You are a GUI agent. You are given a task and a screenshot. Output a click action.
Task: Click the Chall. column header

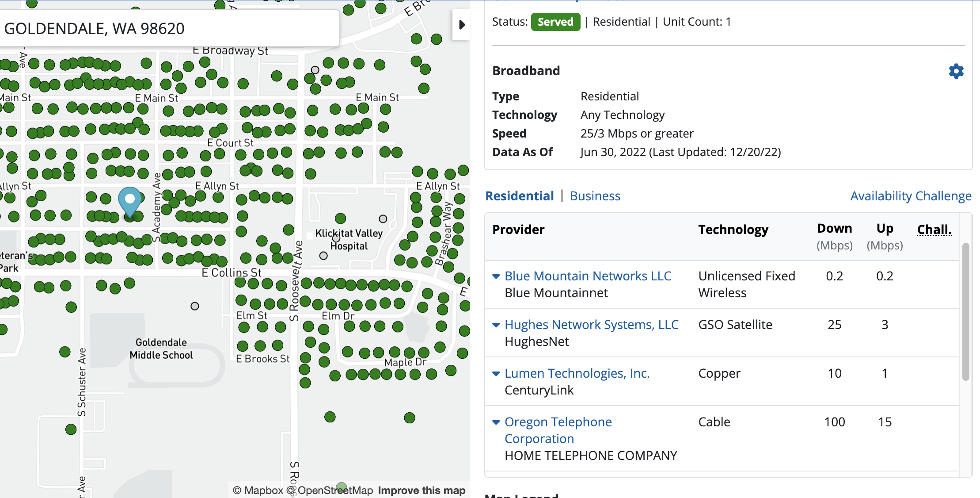tap(934, 230)
